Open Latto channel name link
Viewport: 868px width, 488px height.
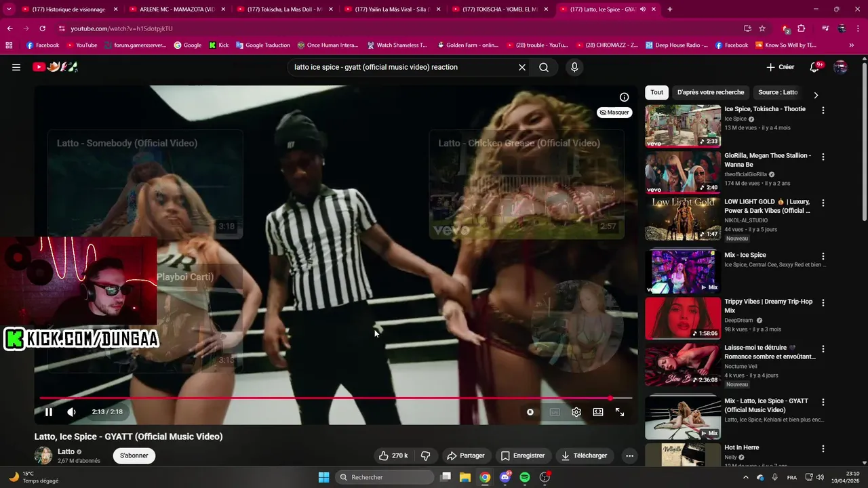click(66, 451)
